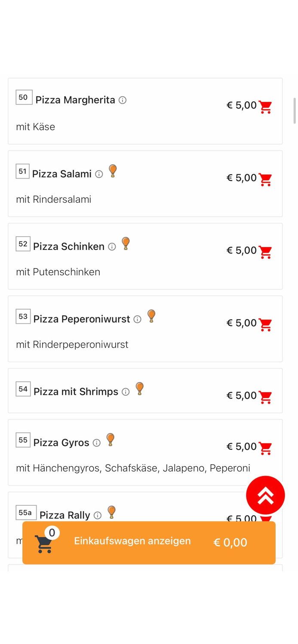
Task: Add Pizza Salami to the cart
Action: click(x=265, y=180)
